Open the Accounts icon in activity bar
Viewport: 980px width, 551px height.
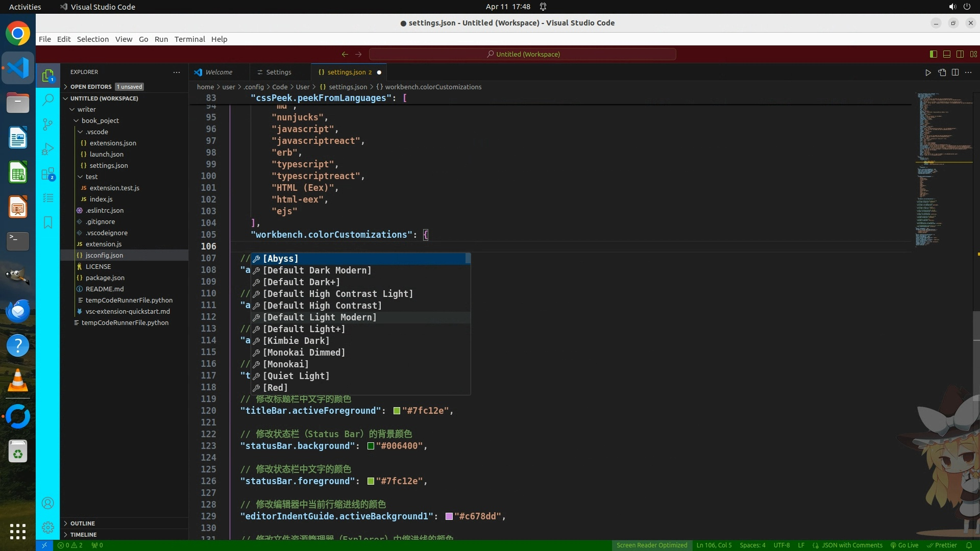coord(48,504)
